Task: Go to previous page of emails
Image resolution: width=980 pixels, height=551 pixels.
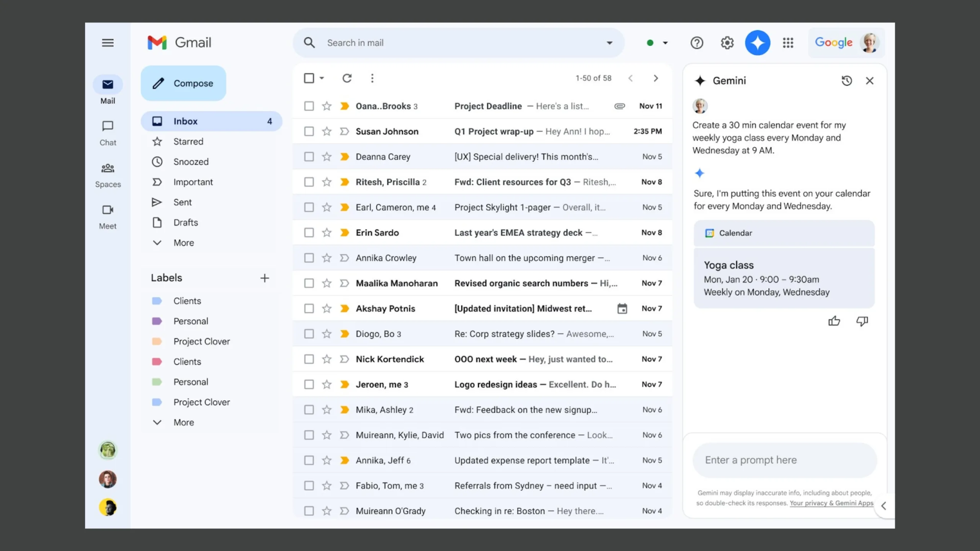Action: coord(630,78)
